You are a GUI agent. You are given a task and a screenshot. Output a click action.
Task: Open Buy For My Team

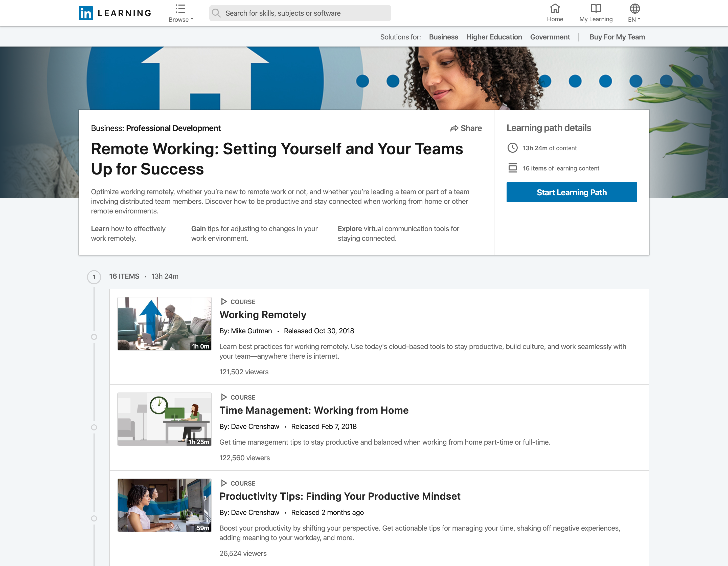(617, 37)
